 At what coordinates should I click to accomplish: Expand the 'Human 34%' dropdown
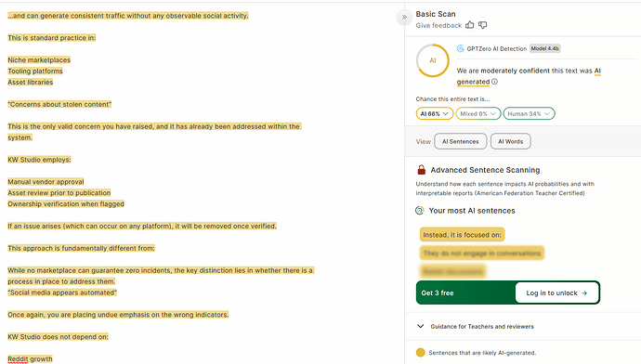(x=529, y=113)
